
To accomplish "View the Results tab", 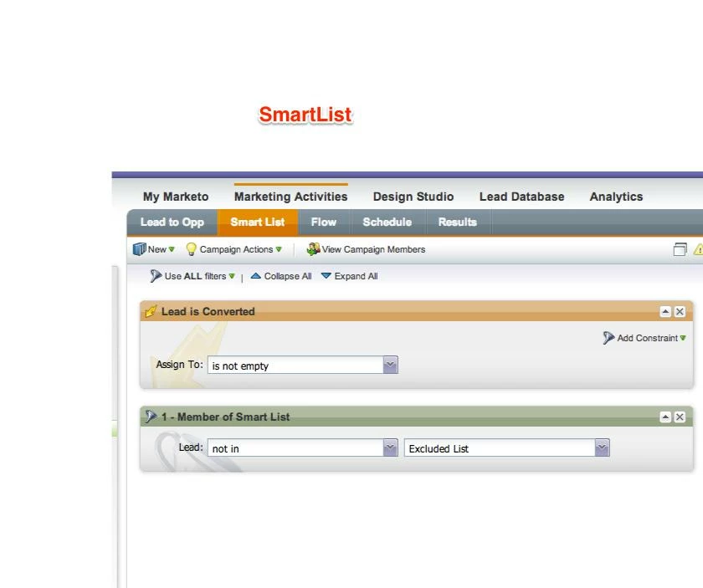I will [x=457, y=222].
